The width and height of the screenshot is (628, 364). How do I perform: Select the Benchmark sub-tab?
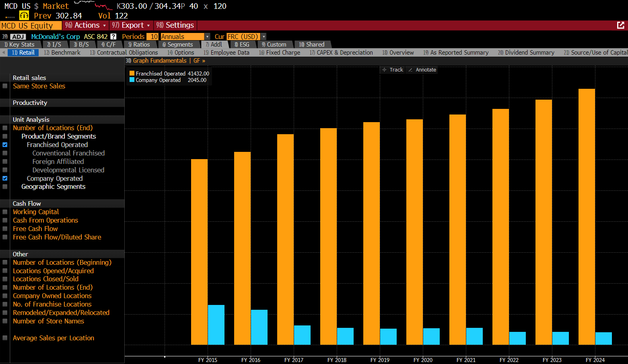click(x=62, y=53)
